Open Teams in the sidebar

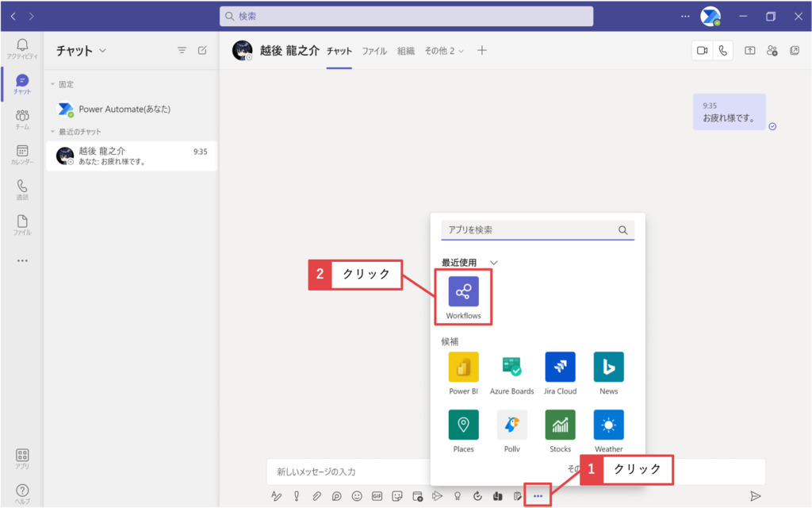[22, 119]
